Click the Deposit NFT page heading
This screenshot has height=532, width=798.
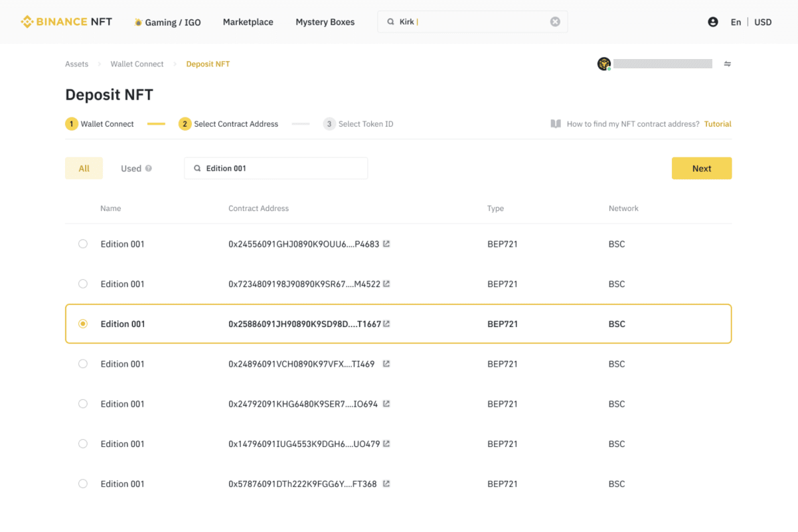[x=109, y=95]
